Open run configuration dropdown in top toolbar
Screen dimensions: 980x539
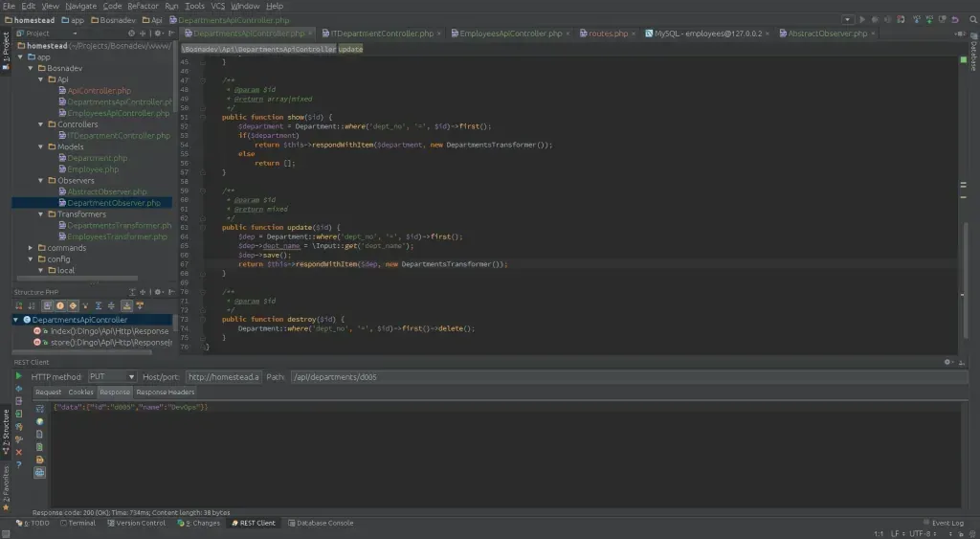(848, 20)
